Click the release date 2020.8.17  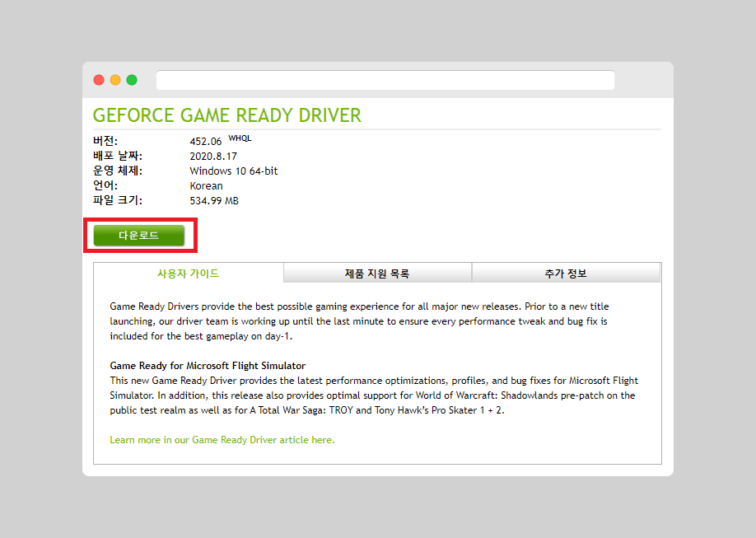(x=213, y=157)
